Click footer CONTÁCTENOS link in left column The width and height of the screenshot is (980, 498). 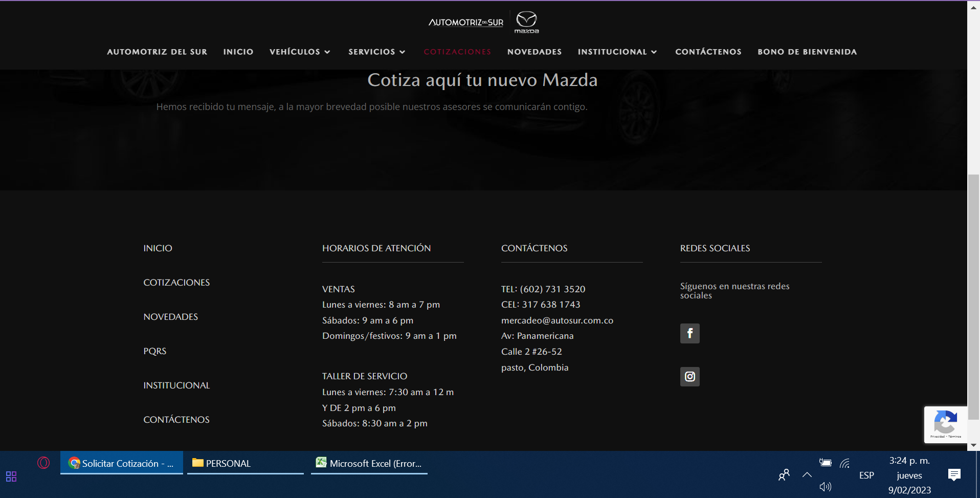[x=176, y=420]
